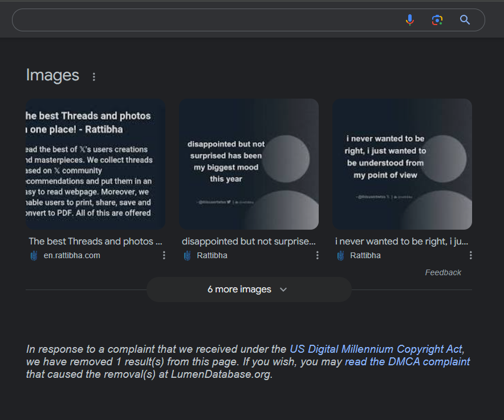This screenshot has width=504, height=420.
Task: Open options for en.rattibha.com image result
Action: click(x=164, y=255)
